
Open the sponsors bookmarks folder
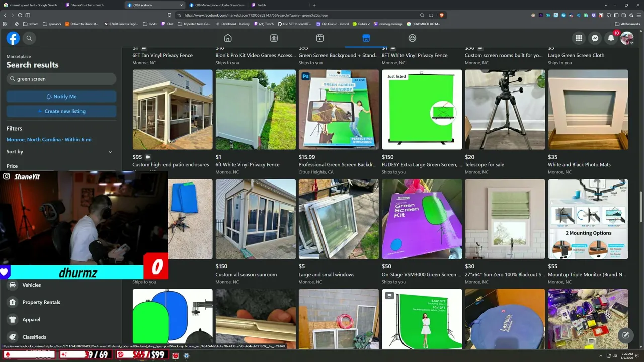(52, 24)
